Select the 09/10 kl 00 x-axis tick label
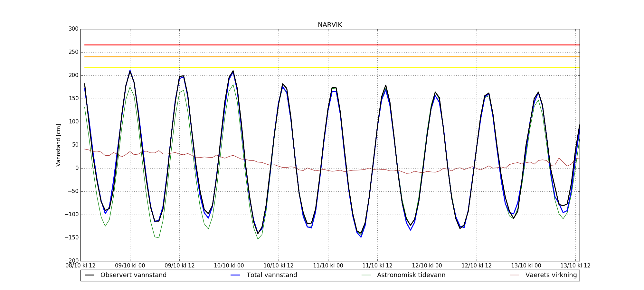Viewport: 644px width, 290px height. (x=130, y=266)
